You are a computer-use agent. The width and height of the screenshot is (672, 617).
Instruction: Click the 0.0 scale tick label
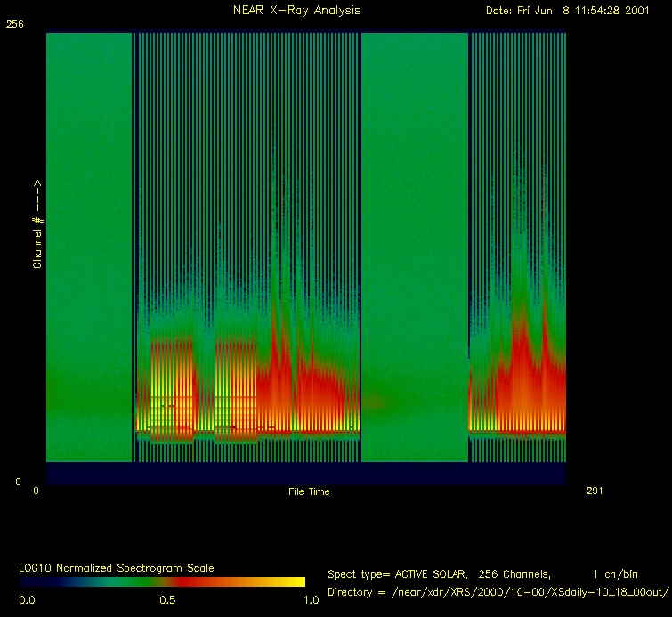coord(27,599)
